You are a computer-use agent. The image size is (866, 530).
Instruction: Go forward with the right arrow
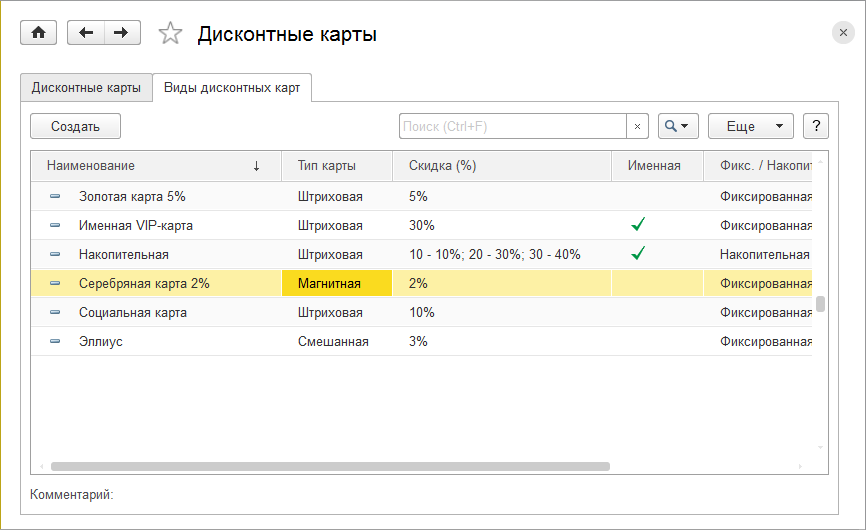(121, 33)
